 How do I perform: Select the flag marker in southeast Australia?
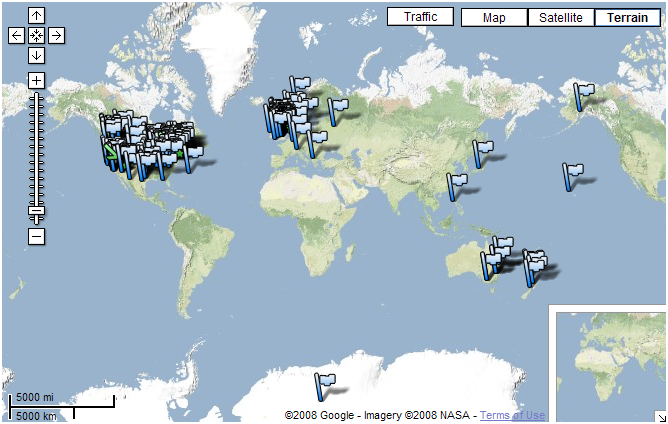[491, 266]
